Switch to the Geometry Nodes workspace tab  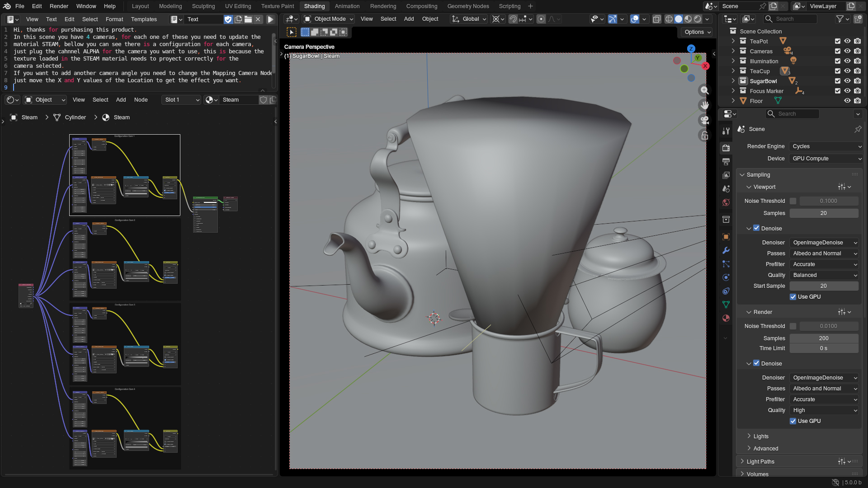468,6
